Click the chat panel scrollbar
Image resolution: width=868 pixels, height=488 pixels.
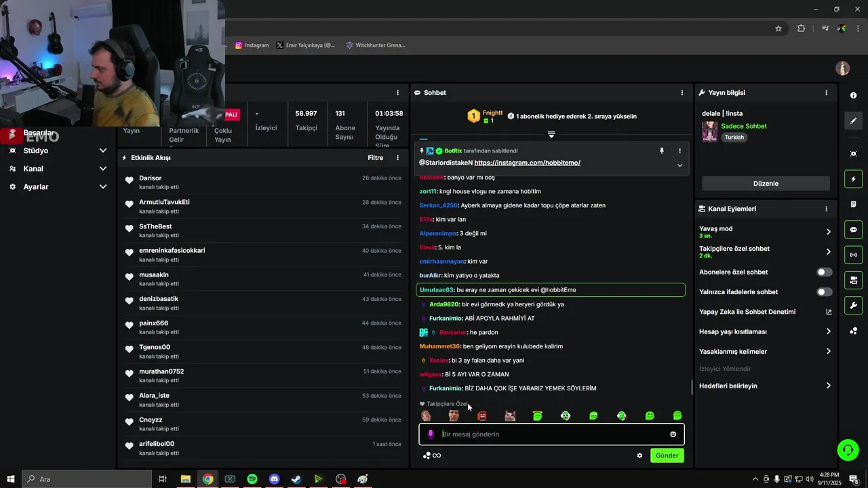click(692, 387)
